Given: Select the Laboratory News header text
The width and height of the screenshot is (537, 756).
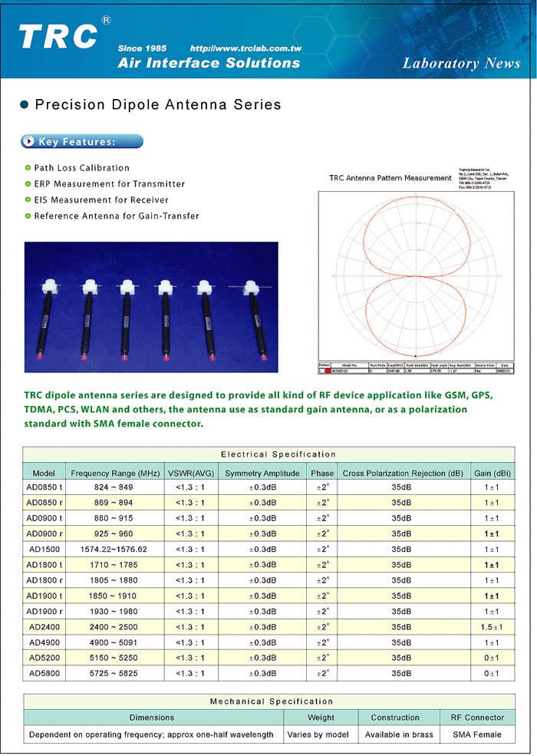Looking at the screenshot, I should coord(461,63).
